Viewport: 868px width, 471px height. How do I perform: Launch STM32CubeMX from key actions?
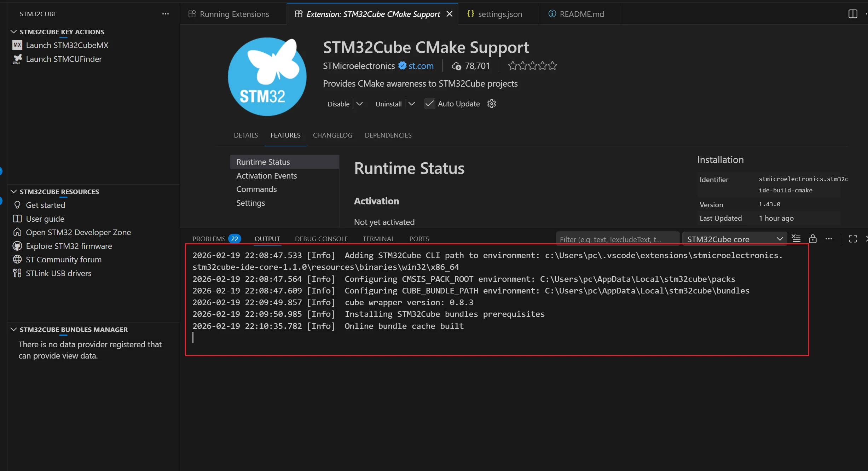click(67, 45)
